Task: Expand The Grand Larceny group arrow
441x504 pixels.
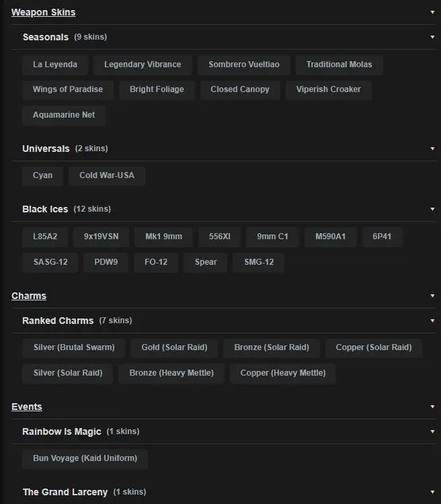Action: 432,492
